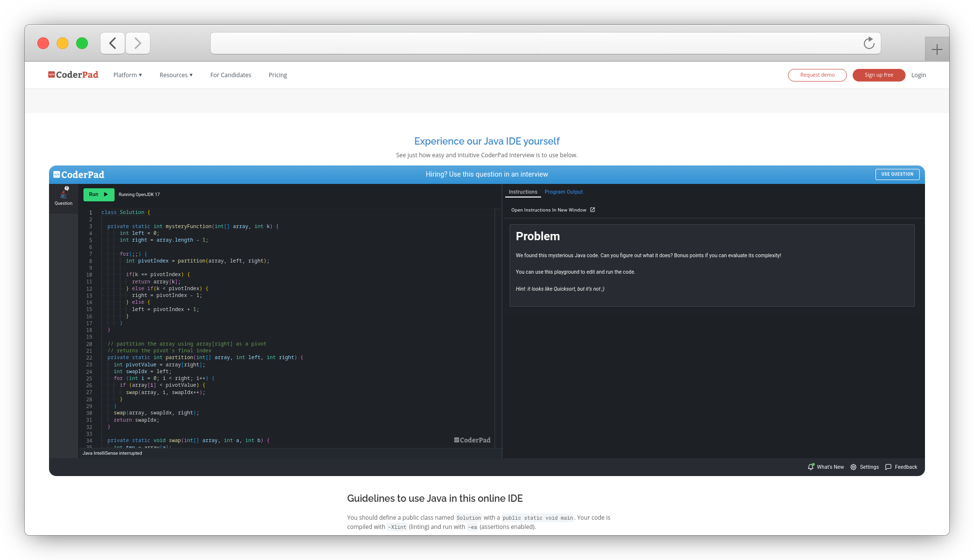Click the browser back navigation arrow

pyautogui.click(x=113, y=43)
